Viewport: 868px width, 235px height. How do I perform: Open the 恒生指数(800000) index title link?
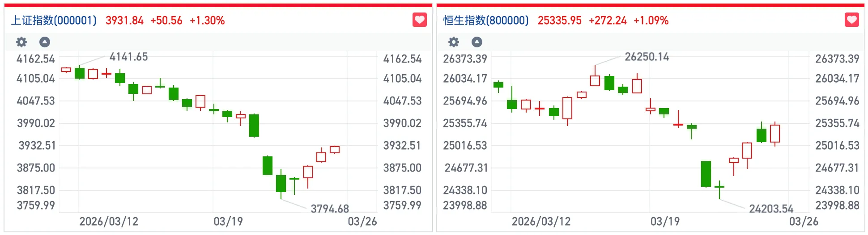[486, 21]
